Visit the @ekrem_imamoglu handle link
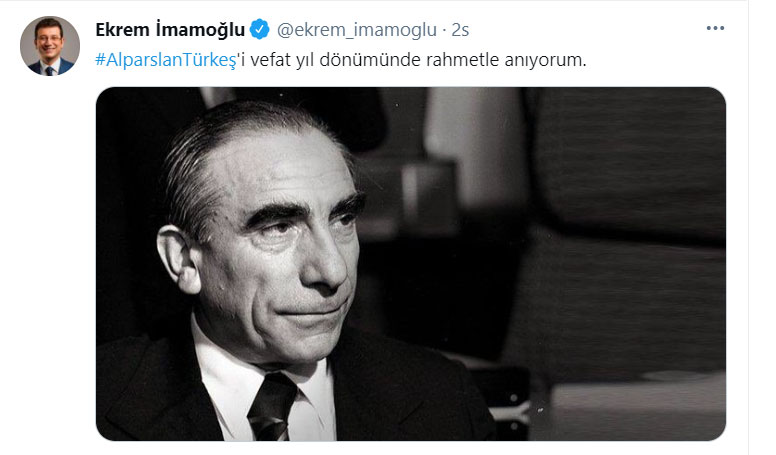 357,30
